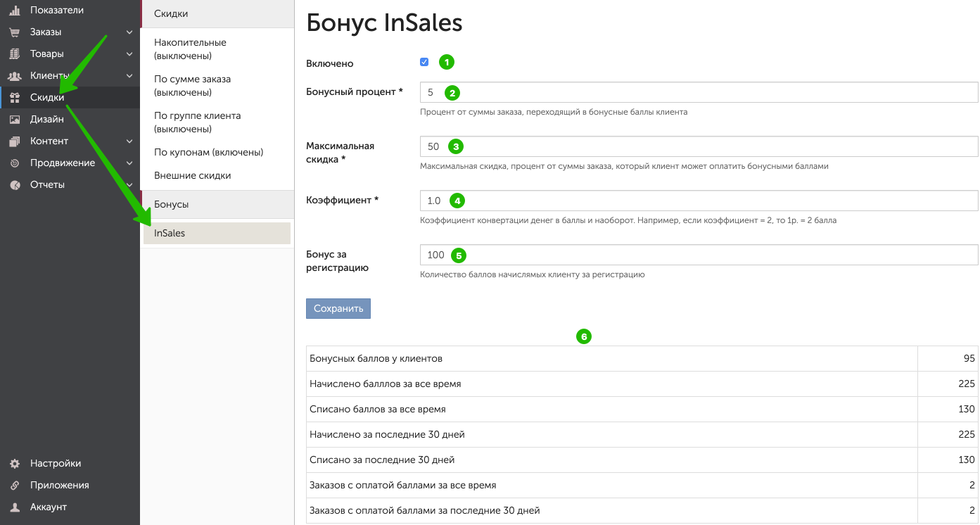Image resolution: width=980 pixels, height=525 pixels.
Task: Click the Аккаунт user icon
Action: [x=15, y=507]
